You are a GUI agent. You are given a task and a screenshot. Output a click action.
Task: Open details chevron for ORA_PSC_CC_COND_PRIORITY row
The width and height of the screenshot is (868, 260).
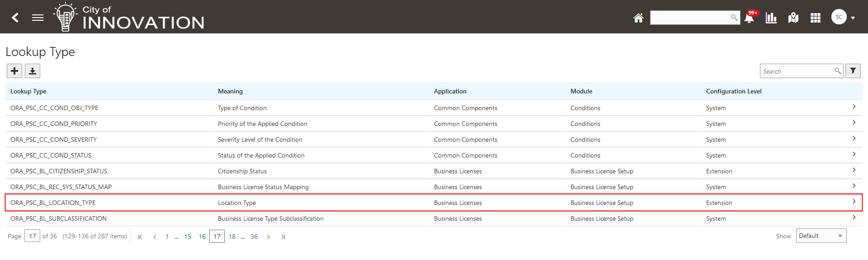click(x=854, y=123)
